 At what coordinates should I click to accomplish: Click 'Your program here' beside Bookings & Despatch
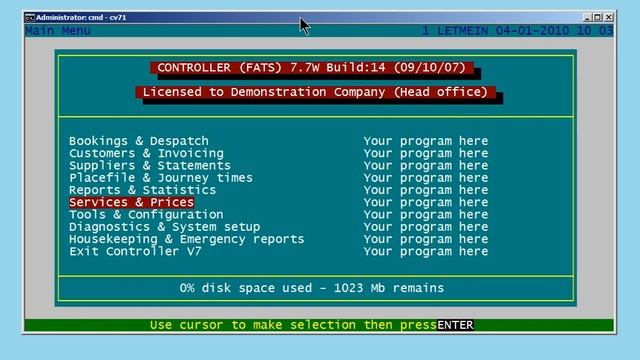coord(426,141)
